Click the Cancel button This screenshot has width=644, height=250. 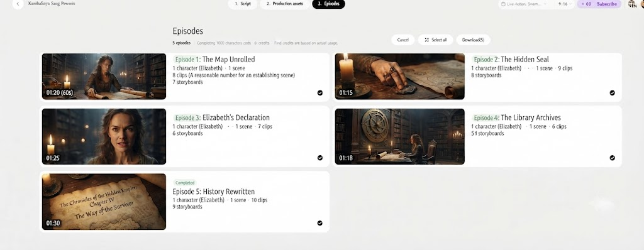point(403,40)
